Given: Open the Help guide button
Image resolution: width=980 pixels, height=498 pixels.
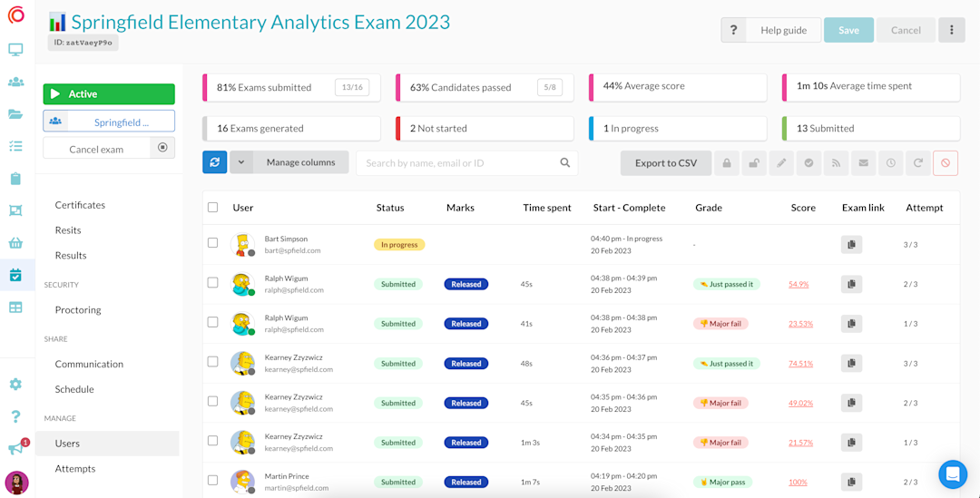Looking at the screenshot, I should coord(770,30).
